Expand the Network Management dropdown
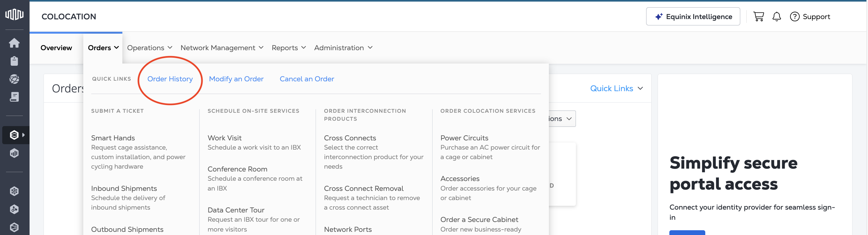Screen dimensions: 868x235 [222, 48]
